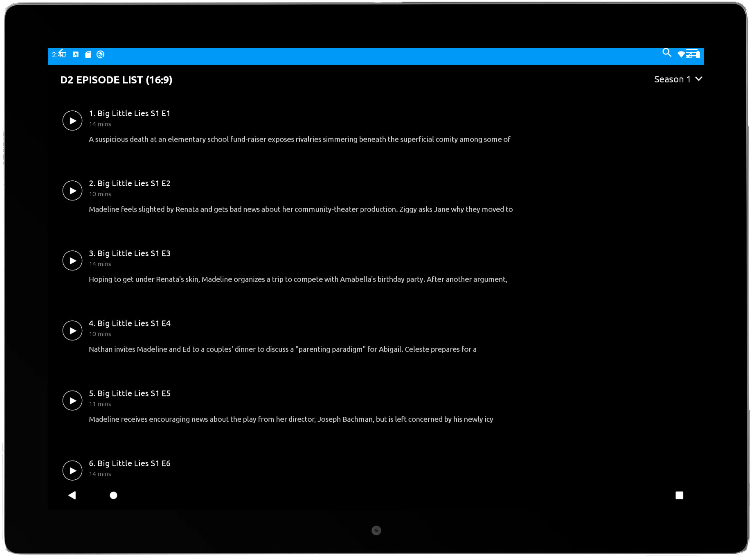Click the '10 mins' duration of episode 4
This screenshot has width=752, height=560.
tap(100, 334)
